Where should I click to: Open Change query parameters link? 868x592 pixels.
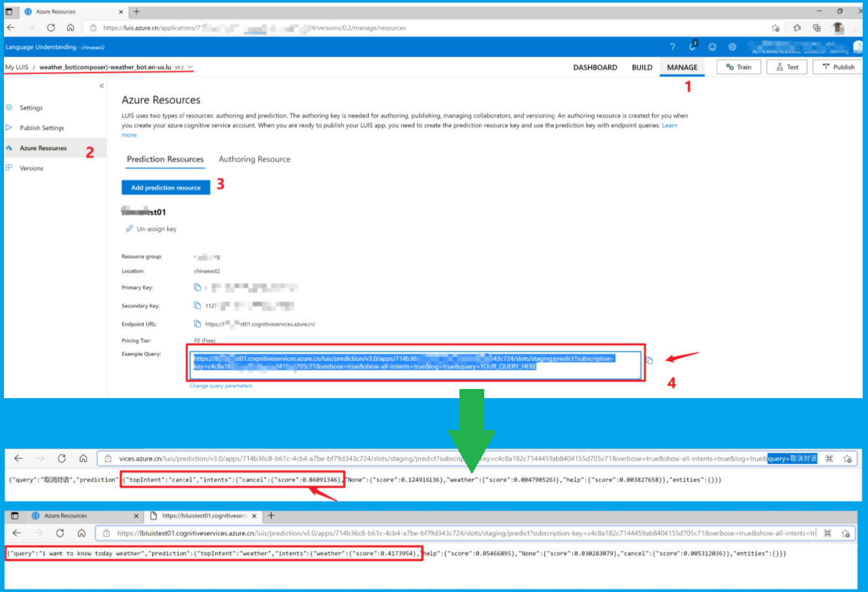tap(221, 386)
